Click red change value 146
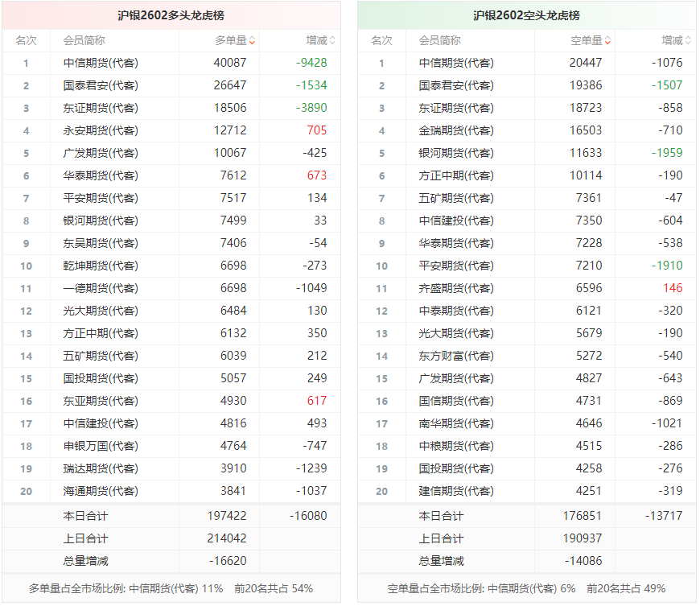Screen dimensions: 700x606 click(673, 288)
